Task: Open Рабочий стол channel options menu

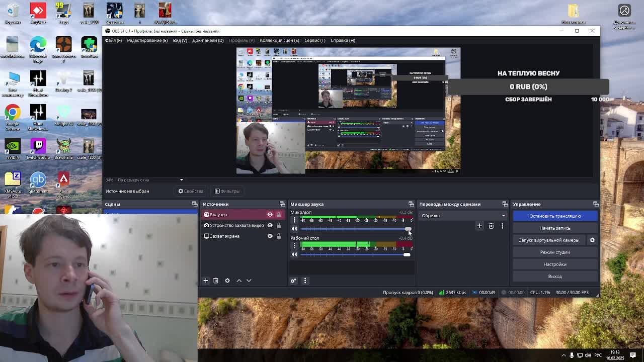Action: (x=294, y=246)
